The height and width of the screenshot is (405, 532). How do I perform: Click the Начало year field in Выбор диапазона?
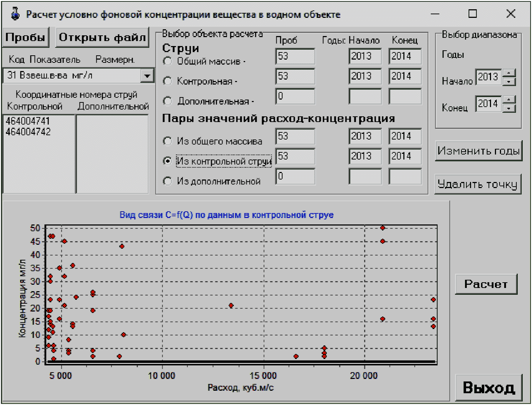(x=488, y=77)
